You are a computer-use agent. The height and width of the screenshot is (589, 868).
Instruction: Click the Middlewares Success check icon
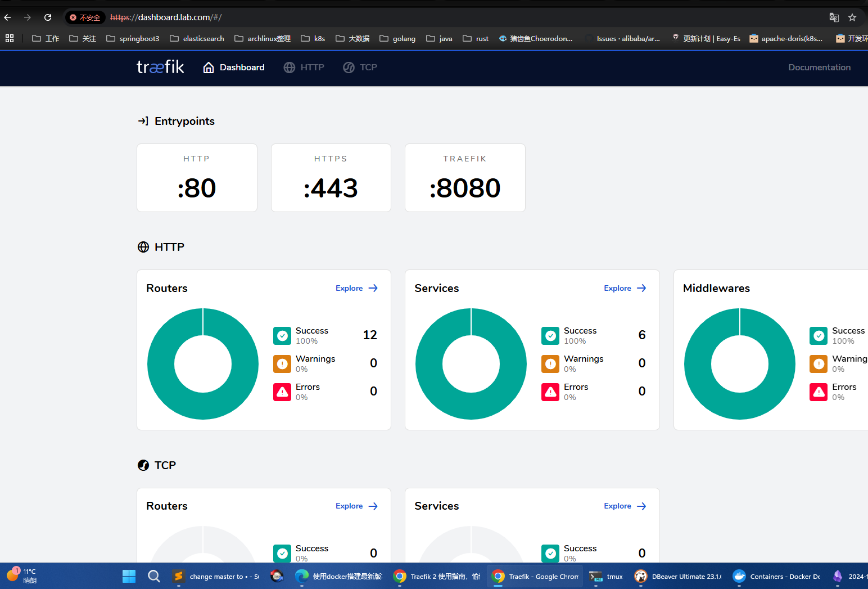click(x=819, y=336)
